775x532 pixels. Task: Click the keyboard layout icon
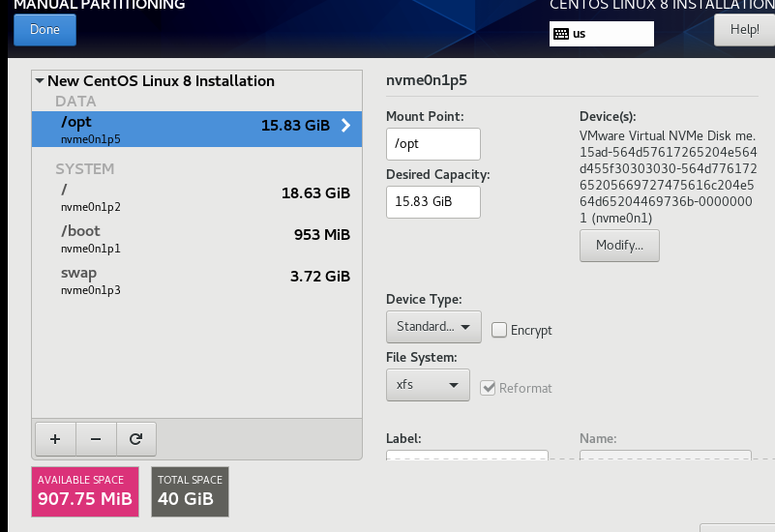(561, 34)
